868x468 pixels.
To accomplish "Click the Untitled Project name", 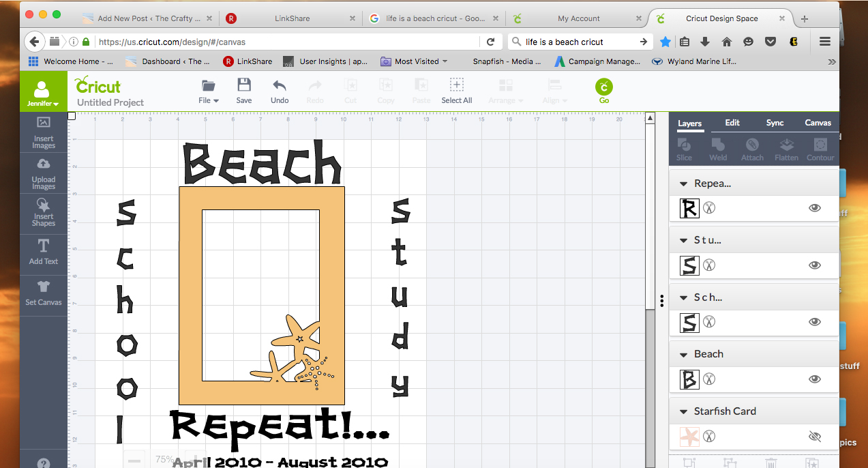I will [x=110, y=102].
